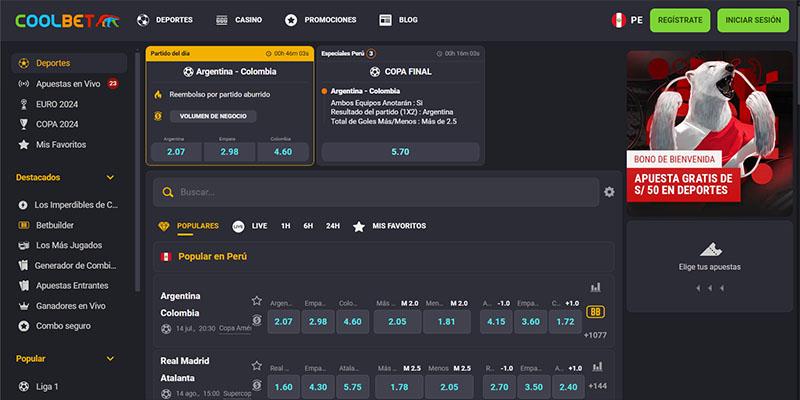Click the Iniciar Sesión button
The height and width of the screenshot is (400, 800).
pyautogui.click(x=753, y=20)
